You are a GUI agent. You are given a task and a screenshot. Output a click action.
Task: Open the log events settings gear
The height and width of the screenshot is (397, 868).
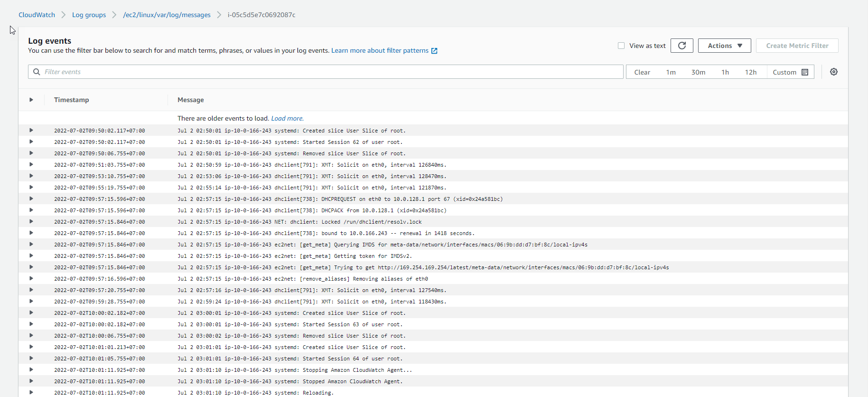833,72
